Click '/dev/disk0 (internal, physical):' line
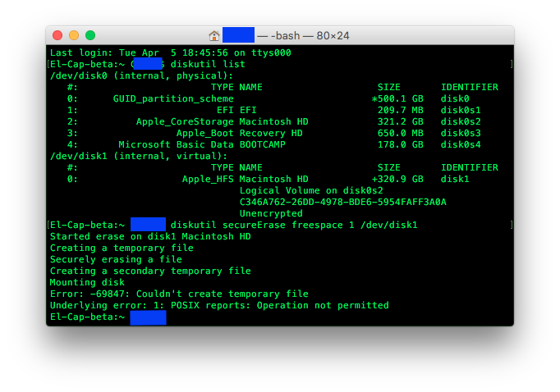The height and width of the screenshot is (392, 560). [x=141, y=75]
